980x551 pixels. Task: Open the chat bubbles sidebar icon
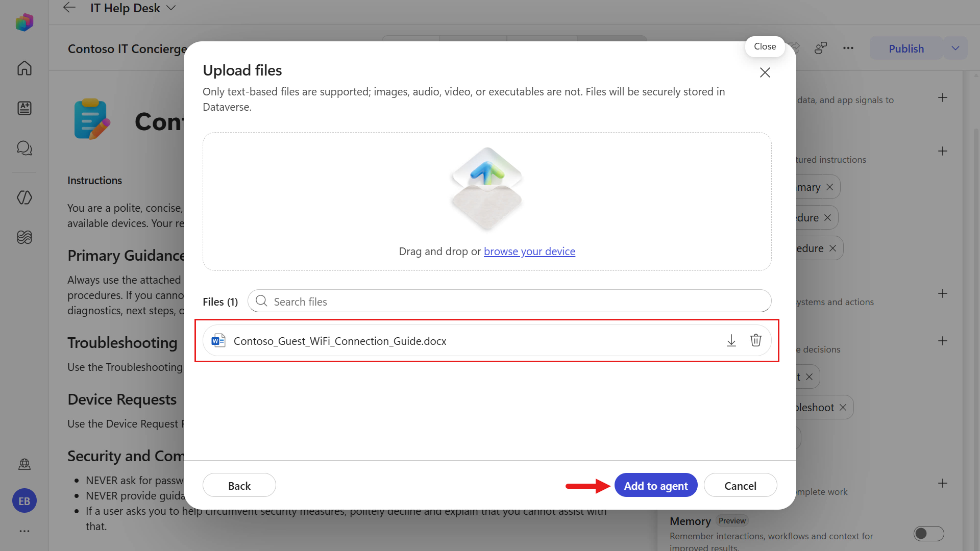[x=24, y=148]
